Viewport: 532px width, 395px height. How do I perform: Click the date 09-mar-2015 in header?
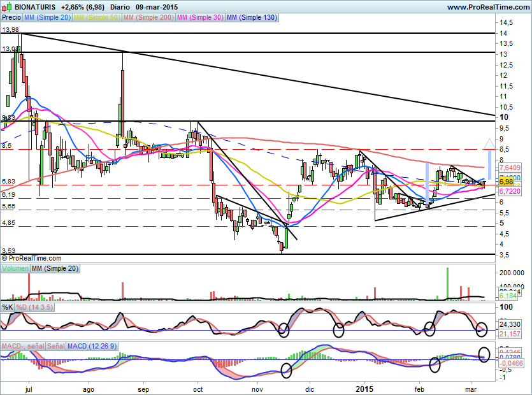156,7
